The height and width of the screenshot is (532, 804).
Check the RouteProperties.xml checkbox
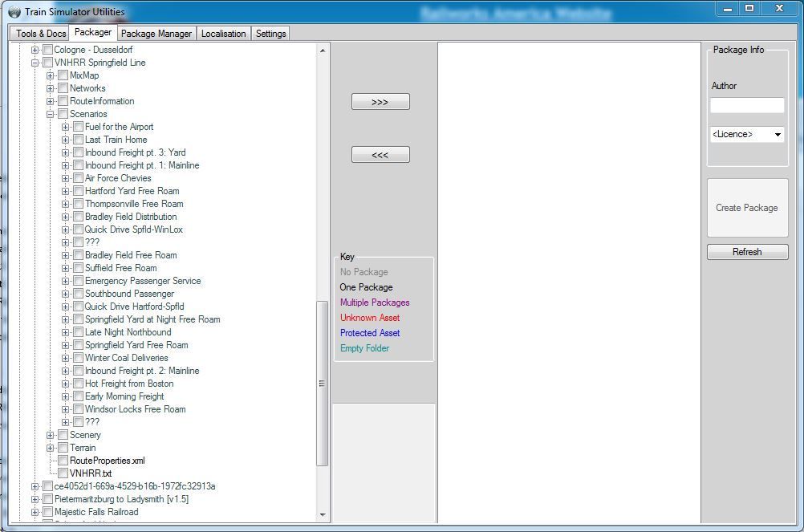[63, 461]
